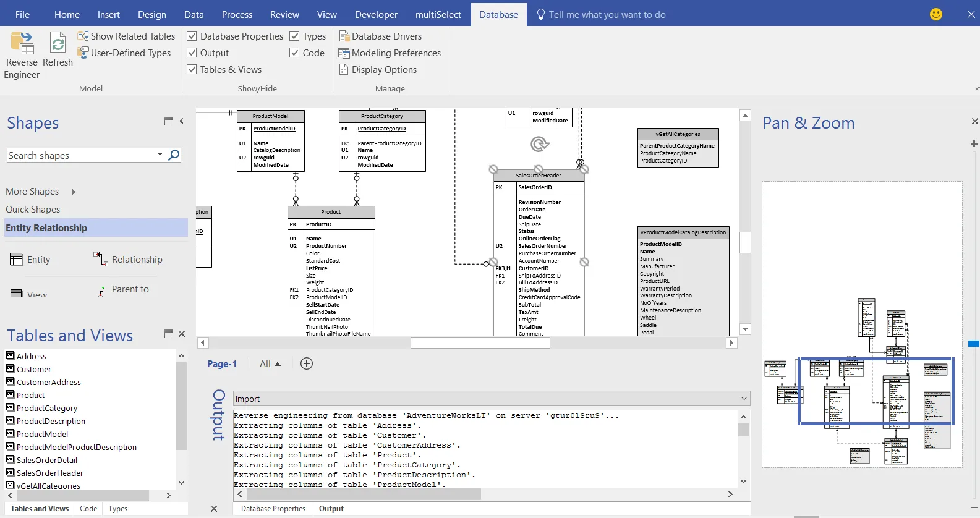980x518 pixels.
Task: Close the Pan & Zoom pane
Action: coord(975,121)
